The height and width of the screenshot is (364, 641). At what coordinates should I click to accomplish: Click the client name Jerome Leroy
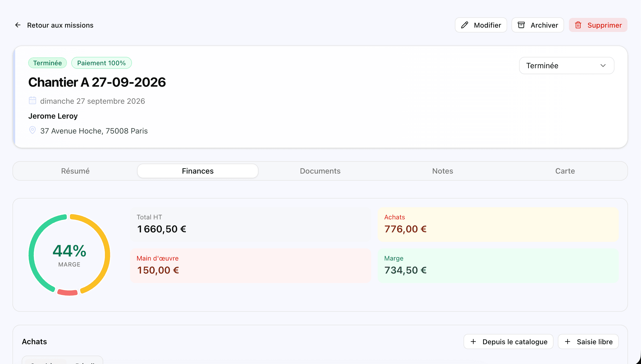(53, 116)
